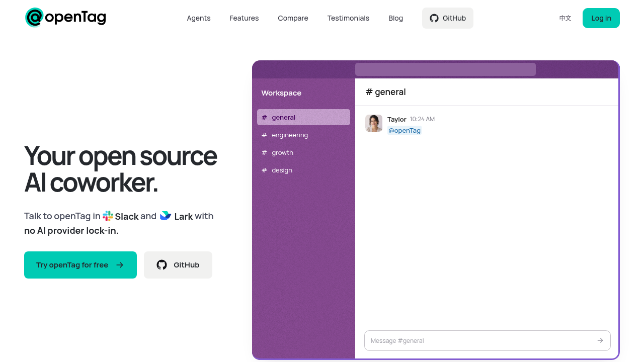Click the Slack logo icon in the tagline
This screenshot has height=362, width=644.
coord(108,216)
